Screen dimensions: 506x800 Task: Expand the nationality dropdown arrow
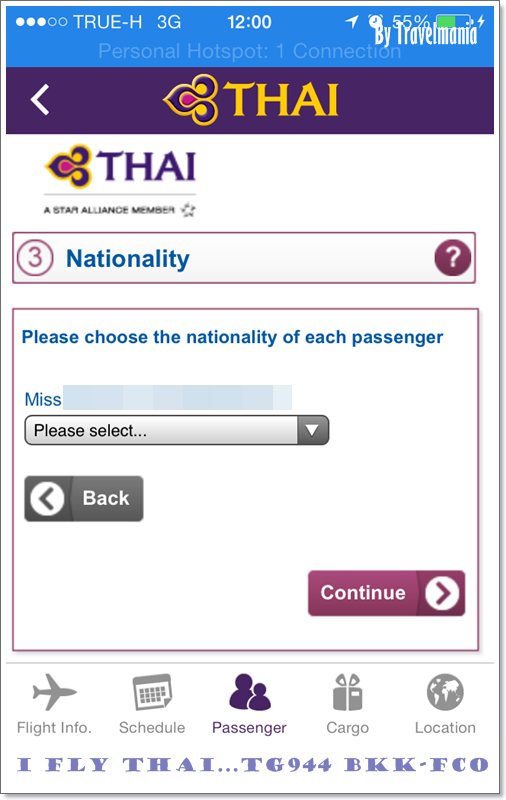(312, 430)
